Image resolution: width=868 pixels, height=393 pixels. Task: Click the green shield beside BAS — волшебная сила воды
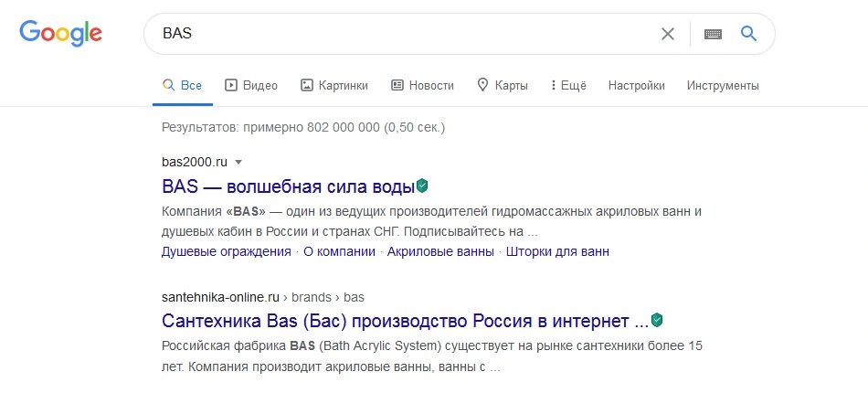point(422,186)
